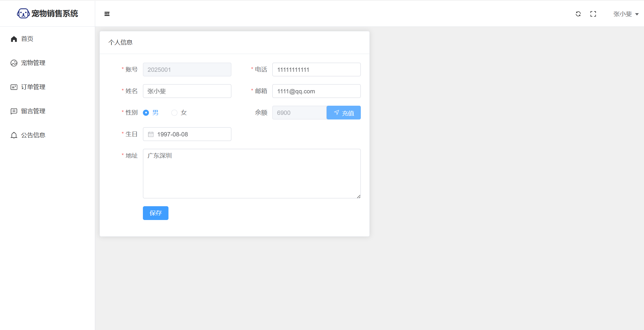Click the pet sales system dog logo
Image resolution: width=644 pixels, height=330 pixels.
point(23,13)
